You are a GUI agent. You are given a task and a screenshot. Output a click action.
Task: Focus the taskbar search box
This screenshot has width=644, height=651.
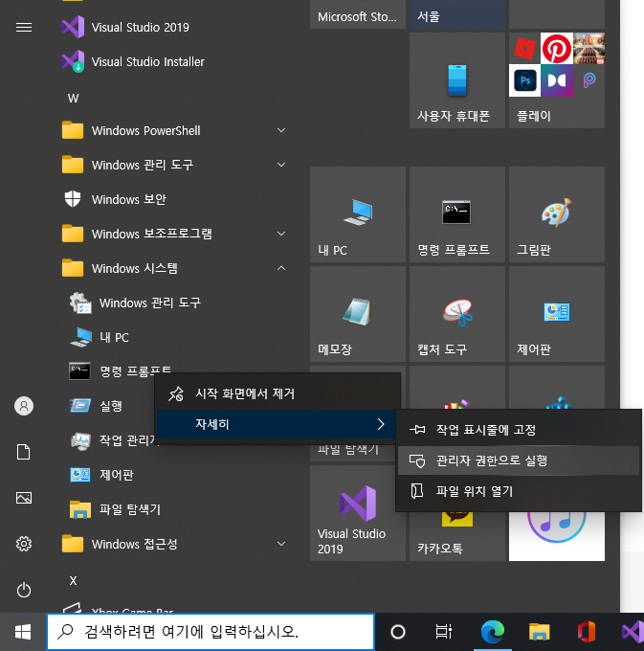pos(211,632)
